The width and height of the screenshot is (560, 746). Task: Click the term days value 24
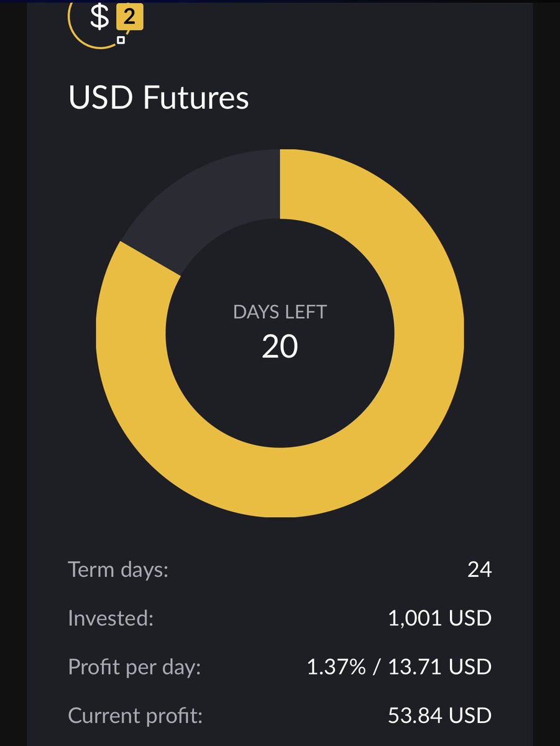(479, 569)
